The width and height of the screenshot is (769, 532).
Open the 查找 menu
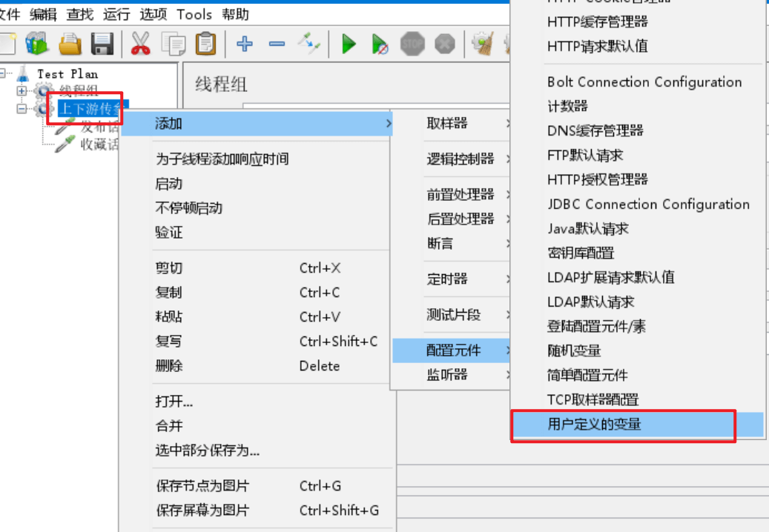point(80,14)
